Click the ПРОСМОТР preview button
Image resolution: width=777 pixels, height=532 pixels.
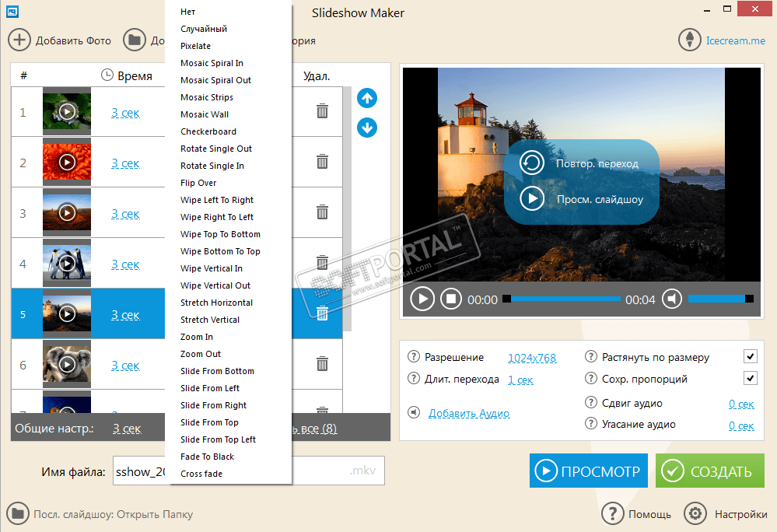coord(589,471)
